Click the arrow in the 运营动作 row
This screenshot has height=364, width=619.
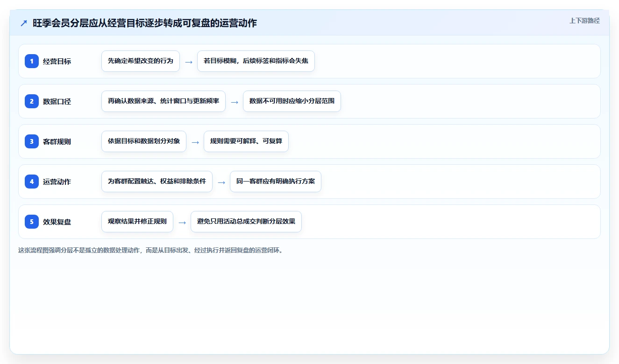click(221, 182)
